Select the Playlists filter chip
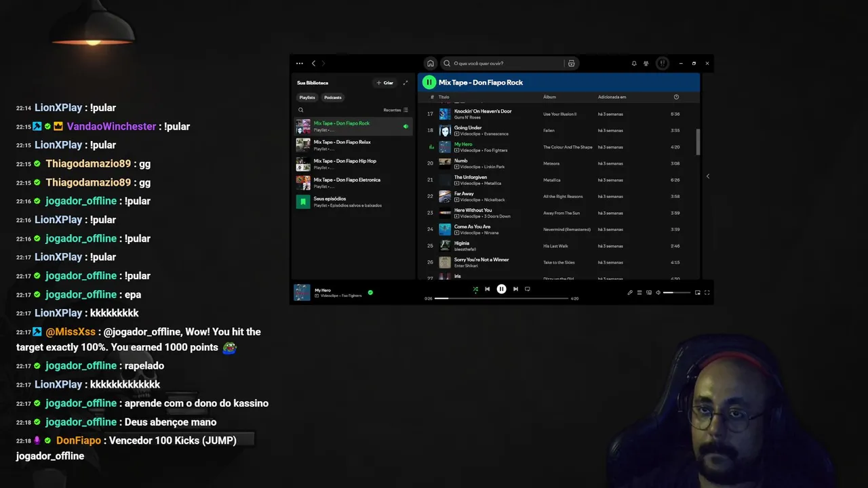This screenshot has height=488, width=868. point(307,97)
